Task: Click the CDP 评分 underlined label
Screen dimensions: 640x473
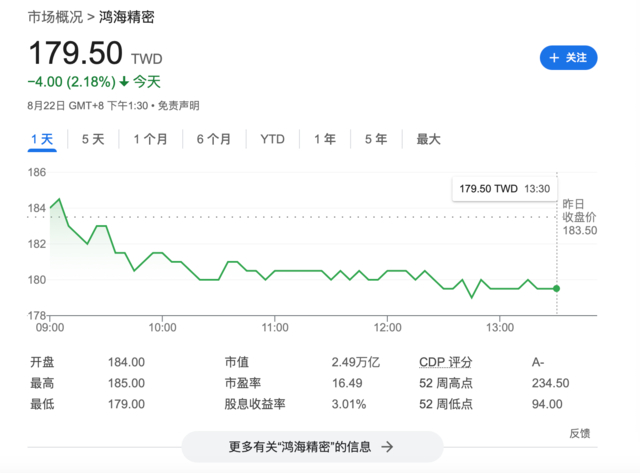Action: [446, 362]
